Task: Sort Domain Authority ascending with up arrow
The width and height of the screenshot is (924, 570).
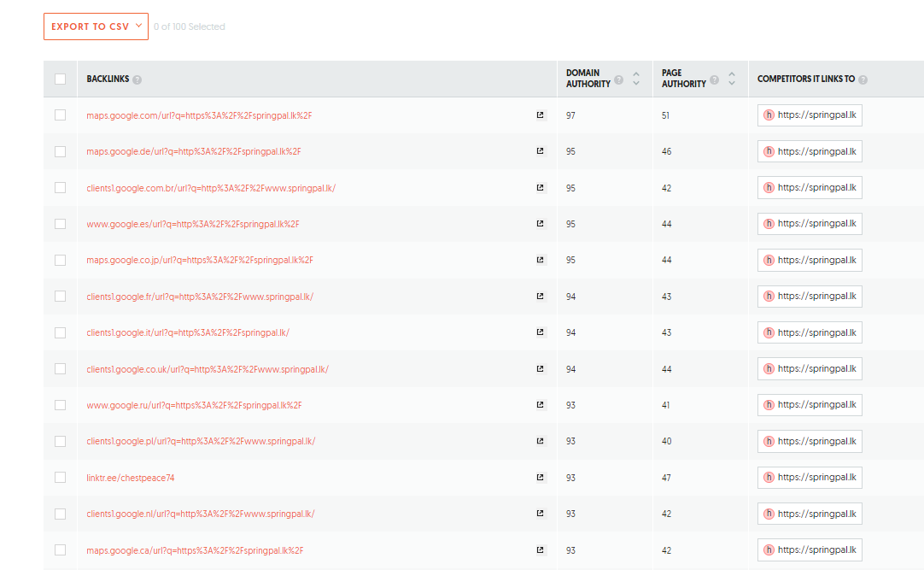Action: [636, 74]
